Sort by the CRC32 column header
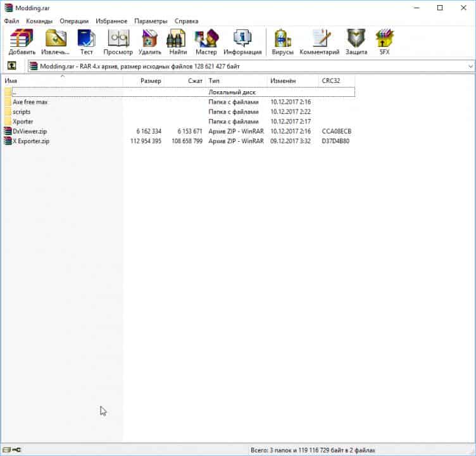 click(332, 81)
